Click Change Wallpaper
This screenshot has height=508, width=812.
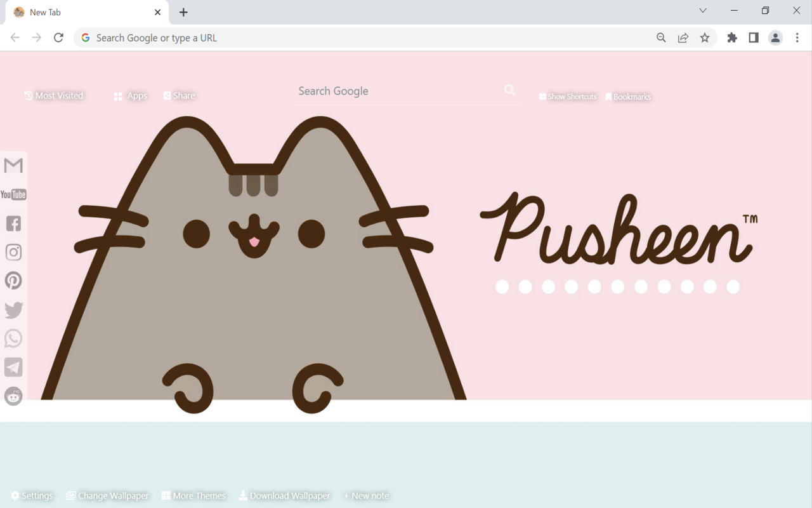coord(107,496)
